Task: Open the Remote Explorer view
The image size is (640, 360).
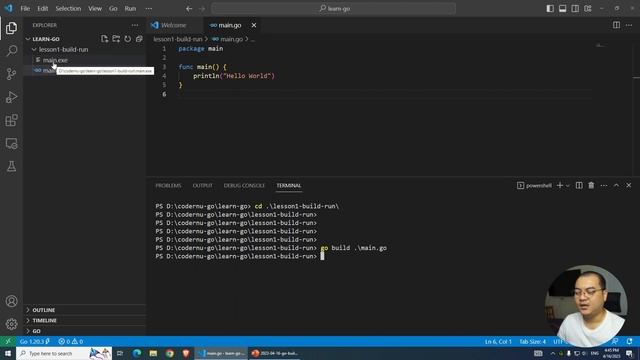Action: click(x=11, y=143)
